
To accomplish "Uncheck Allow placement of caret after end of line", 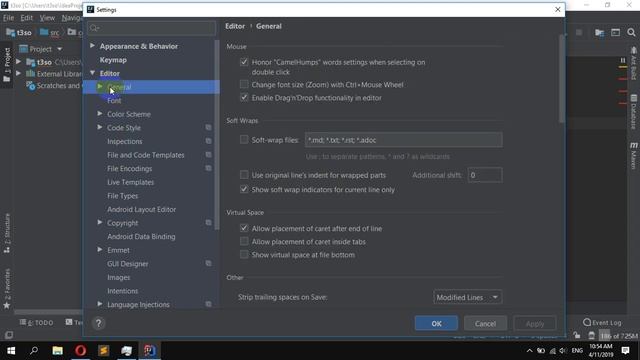I will [244, 228].
